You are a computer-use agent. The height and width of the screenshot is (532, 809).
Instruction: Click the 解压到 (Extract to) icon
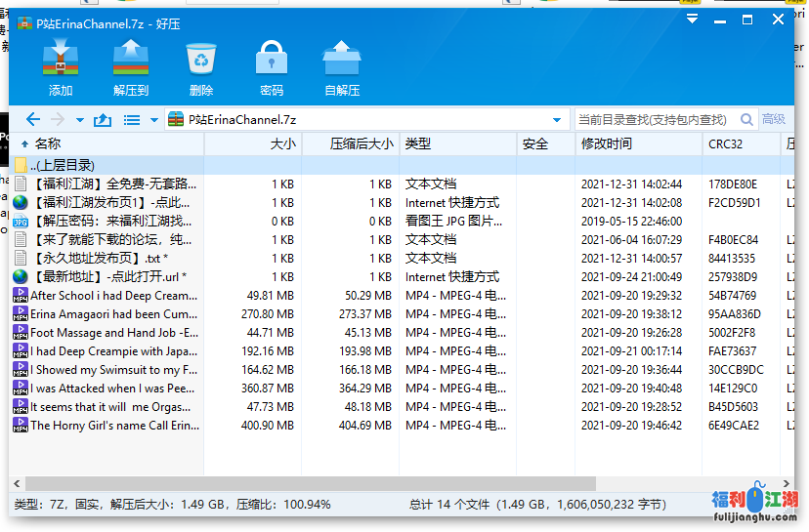pos(130,61)
